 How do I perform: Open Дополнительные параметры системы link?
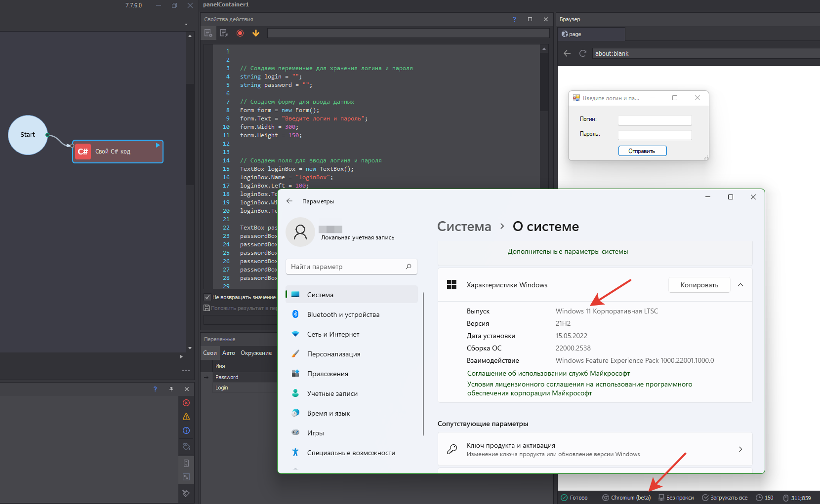(568, 251)
